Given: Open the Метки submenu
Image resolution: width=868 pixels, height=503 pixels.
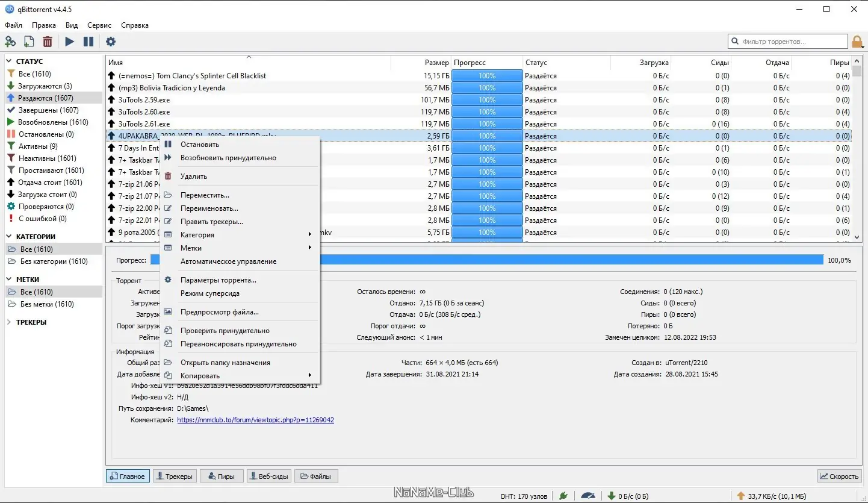Looking at the screenshot, I should coord(240,248).
